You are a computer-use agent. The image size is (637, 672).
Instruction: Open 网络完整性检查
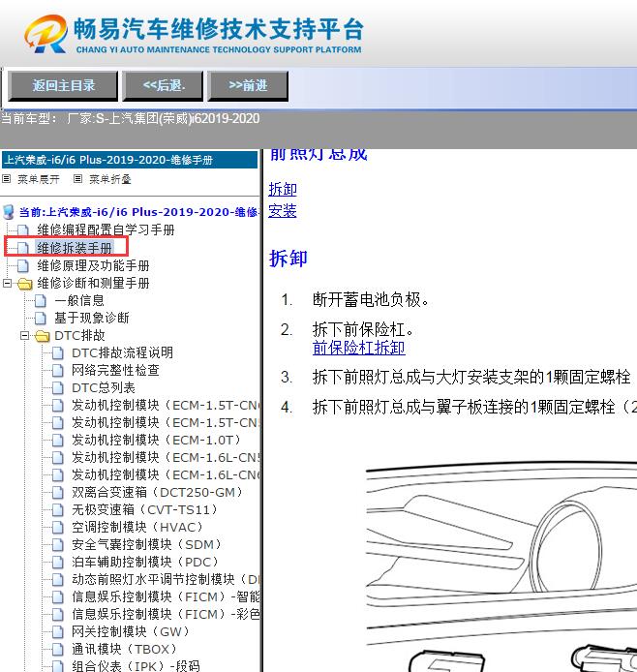coord(115,370)
